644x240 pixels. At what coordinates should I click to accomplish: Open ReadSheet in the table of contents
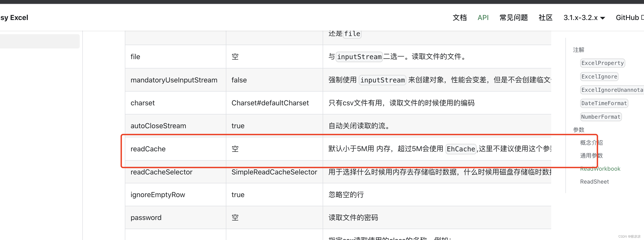coord(594,182)
